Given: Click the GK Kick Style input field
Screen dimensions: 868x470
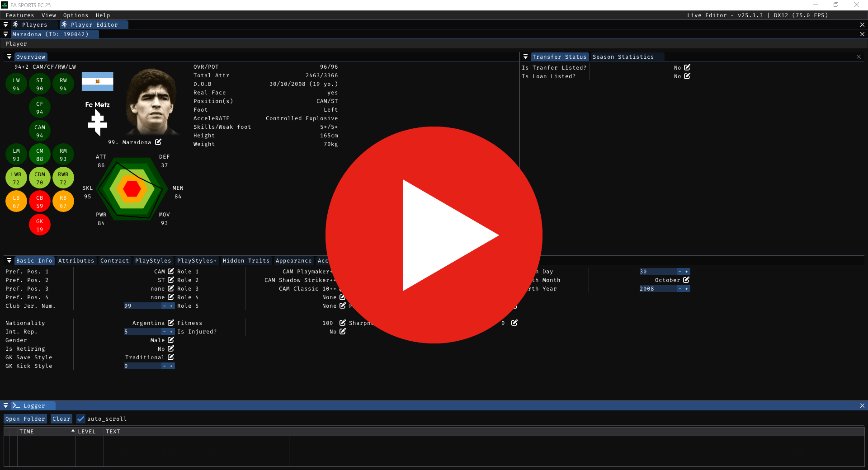Looking at the screenshot, I should coord(143,366).
